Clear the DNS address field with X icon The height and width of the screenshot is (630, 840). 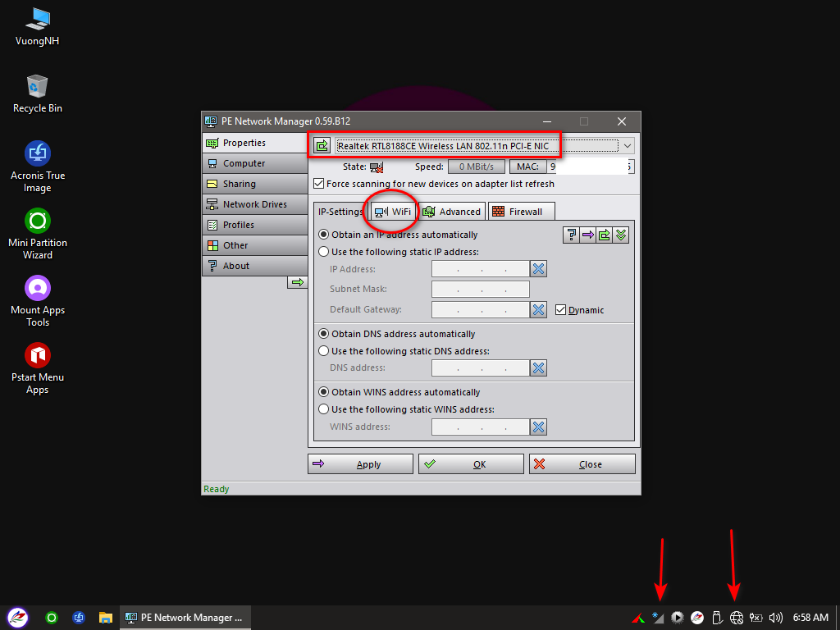[x=538, y=368]
